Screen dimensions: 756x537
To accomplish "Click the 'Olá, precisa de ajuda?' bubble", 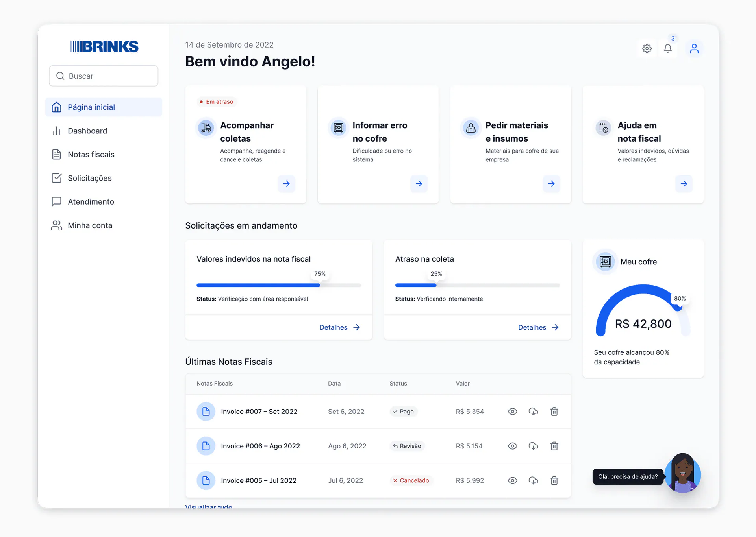I will (628, 477).
